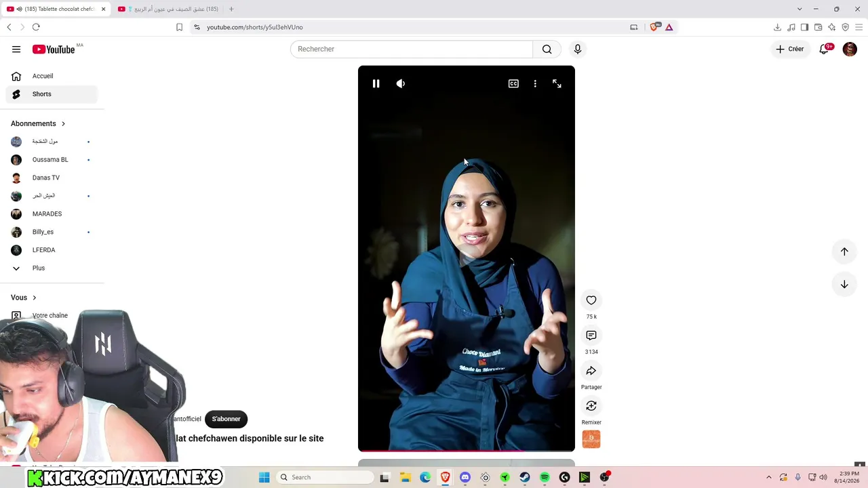Install app icon in address bar
868x488 pixels.
(634, 27)
